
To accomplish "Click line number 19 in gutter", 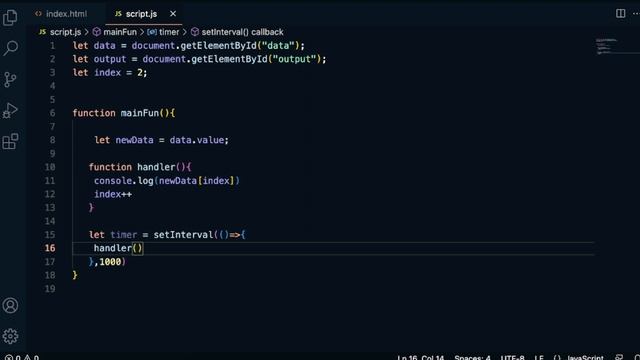I will [x=50, y=289].
